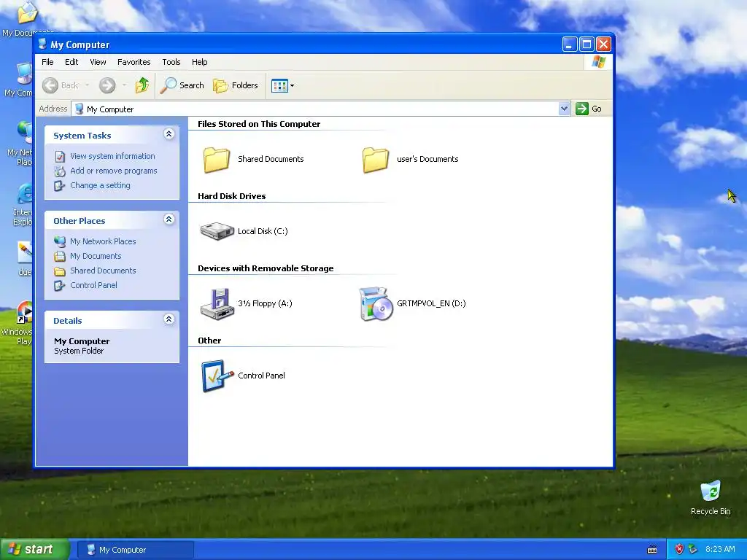The height and width of the screenshot is (560, 747).
Task: Minimize the My Computer window
Action: pyautogui.click(x=569, y=44)
